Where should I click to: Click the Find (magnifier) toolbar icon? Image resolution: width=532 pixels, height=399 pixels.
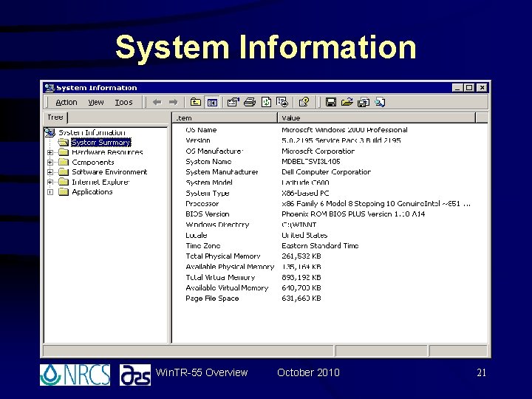tap(380, 102)
